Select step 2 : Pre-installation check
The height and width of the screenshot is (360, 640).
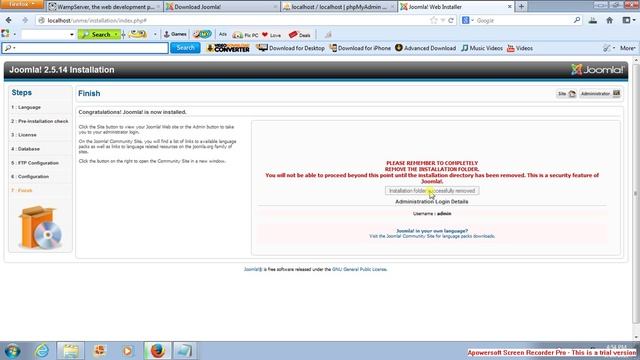[x=40, y=121]
